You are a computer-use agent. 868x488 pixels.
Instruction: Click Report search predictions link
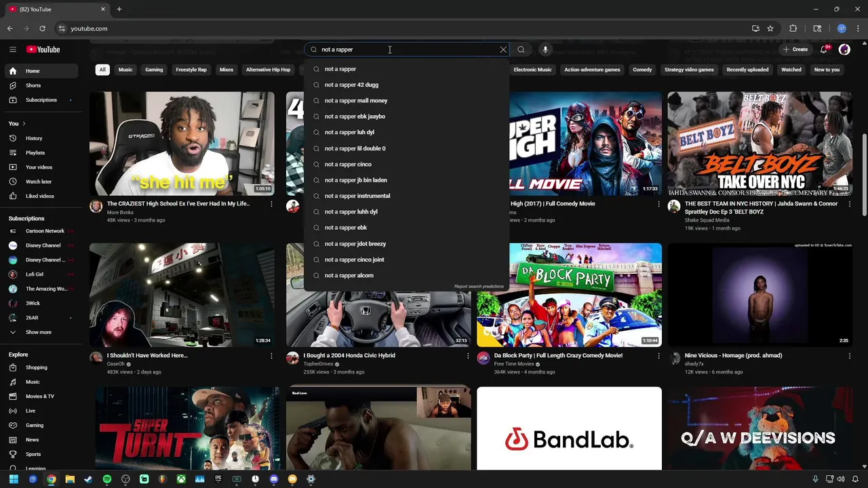tap(479, 287)
